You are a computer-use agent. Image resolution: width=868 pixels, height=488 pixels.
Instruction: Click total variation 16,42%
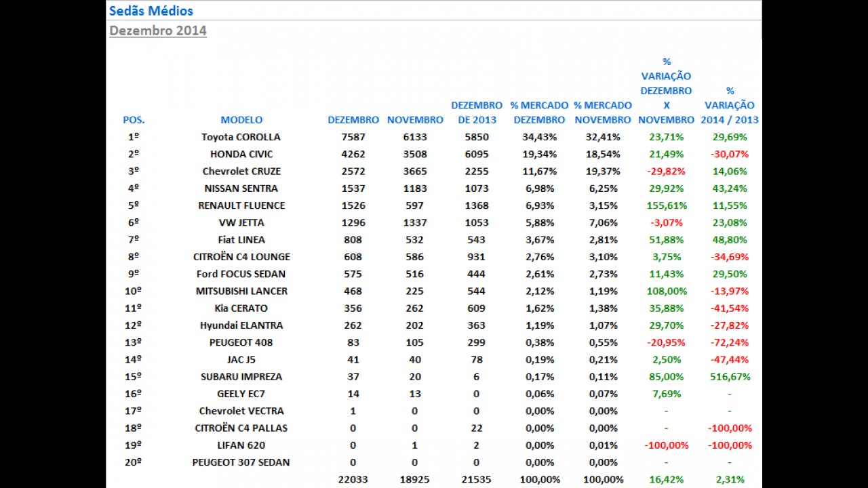point(667,480)
